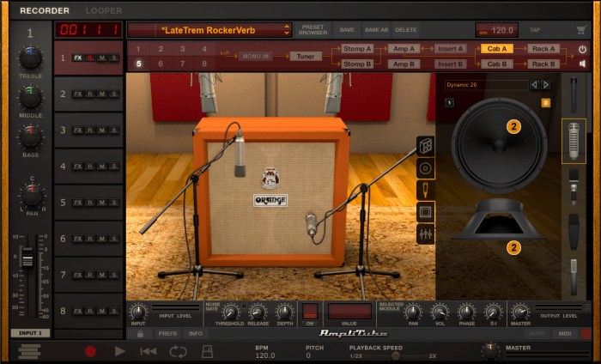Viewport: 601px width, 364px height.
Task: Mute track 3
Action: [102, 130]
